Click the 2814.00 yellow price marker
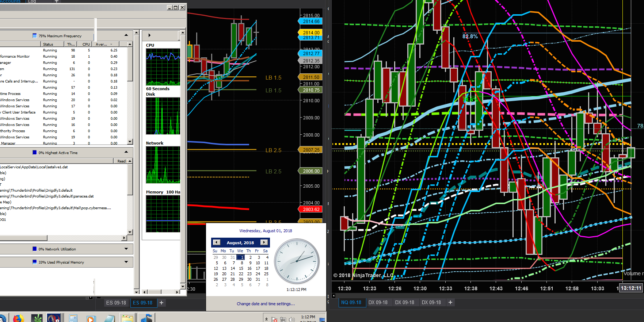The image size is (644, 322). (311, 32)
